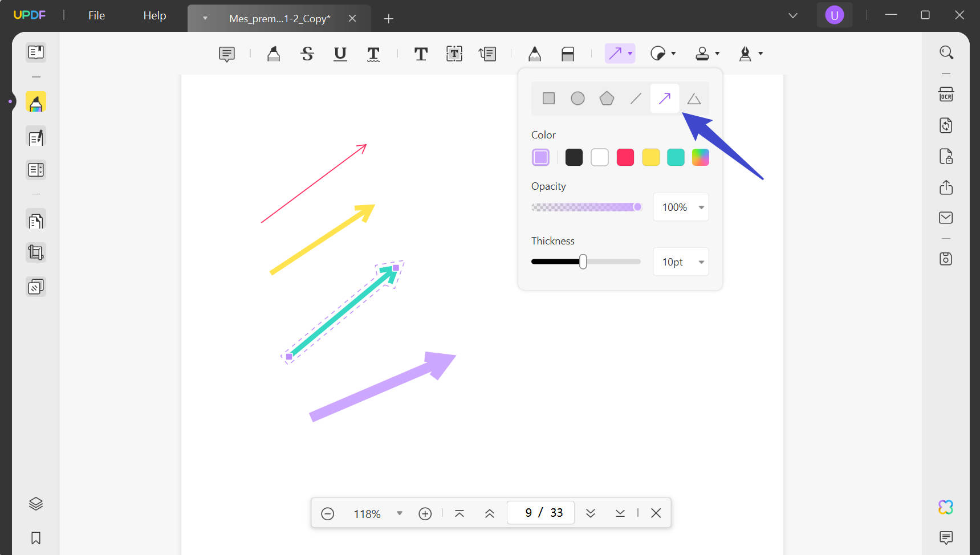
Task: Open the Sticky Note comment tool
Action: click(226, 53)
